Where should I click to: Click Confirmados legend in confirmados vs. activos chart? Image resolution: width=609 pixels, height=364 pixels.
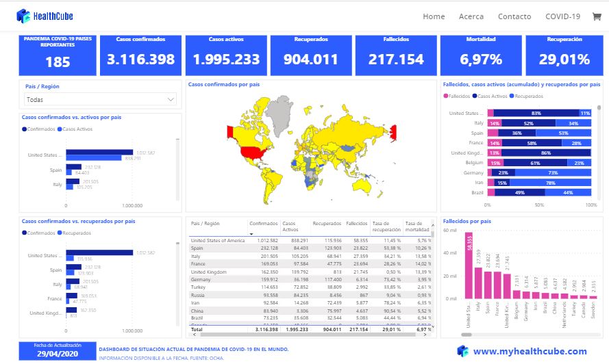(x=38, y=129)
